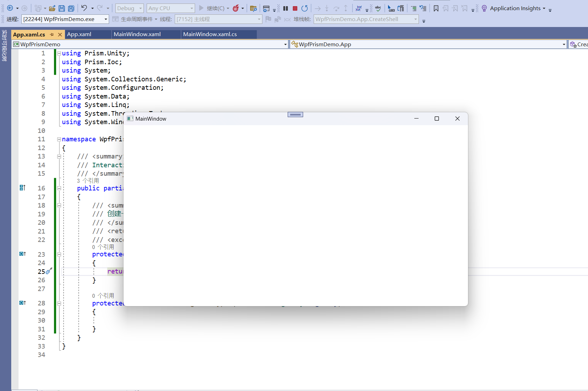The width and height of the screenshot is (588, 391).
Task: Click the override indicator icon on line 23
Action: pos(22,254)
